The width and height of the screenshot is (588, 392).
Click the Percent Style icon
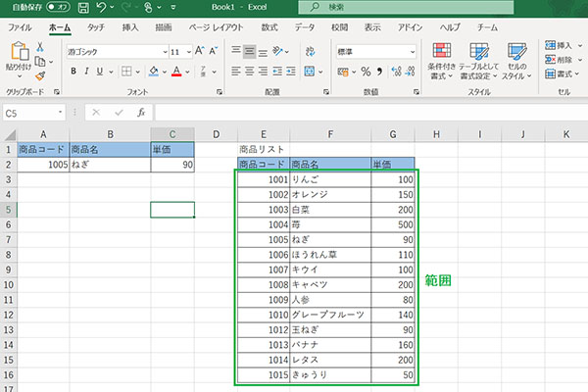[365, 71]
